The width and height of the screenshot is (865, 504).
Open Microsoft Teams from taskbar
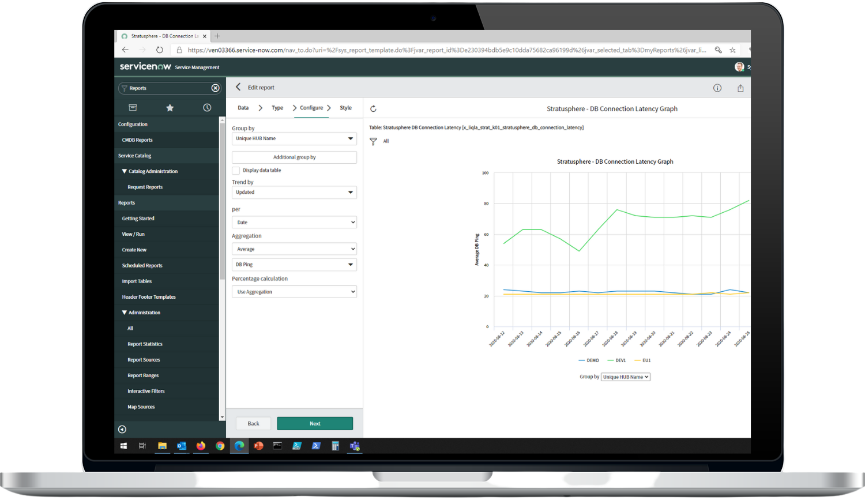click(355, 446)
